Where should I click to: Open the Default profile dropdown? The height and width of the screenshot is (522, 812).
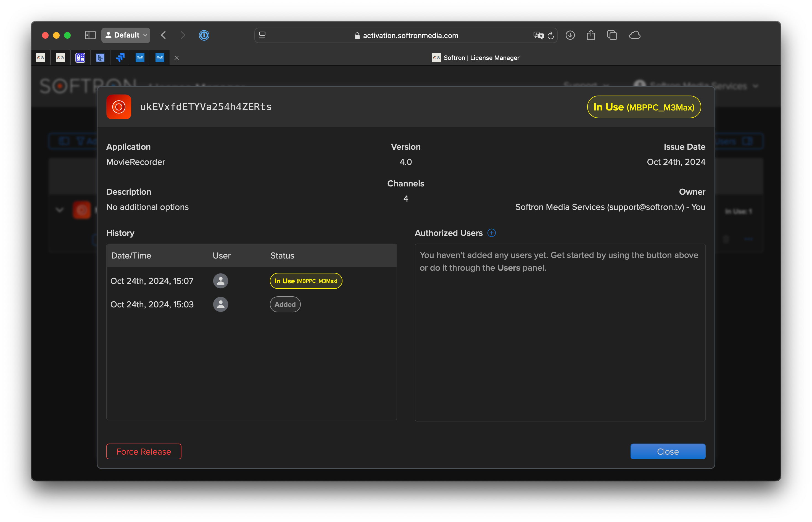[x=126, y=35]
